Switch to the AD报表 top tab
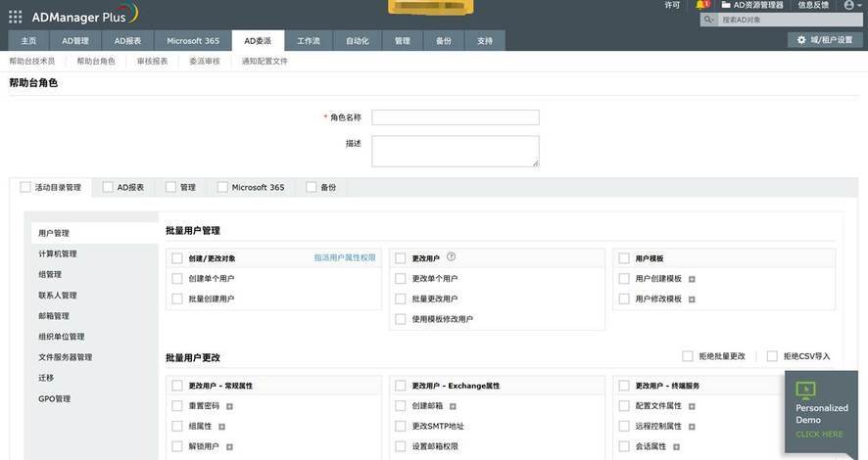The image size is (868, 460). click(127, 40)
